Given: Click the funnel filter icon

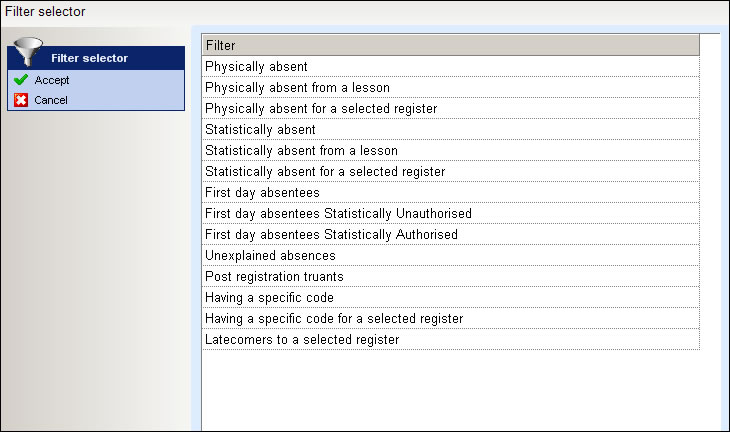Looking at the screenshot, I should [28, 51].
